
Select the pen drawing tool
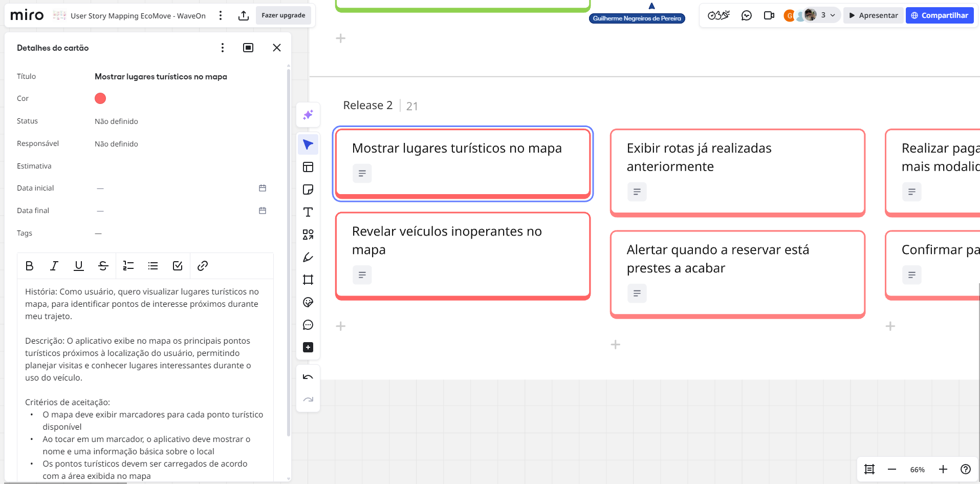click(308, 257)
